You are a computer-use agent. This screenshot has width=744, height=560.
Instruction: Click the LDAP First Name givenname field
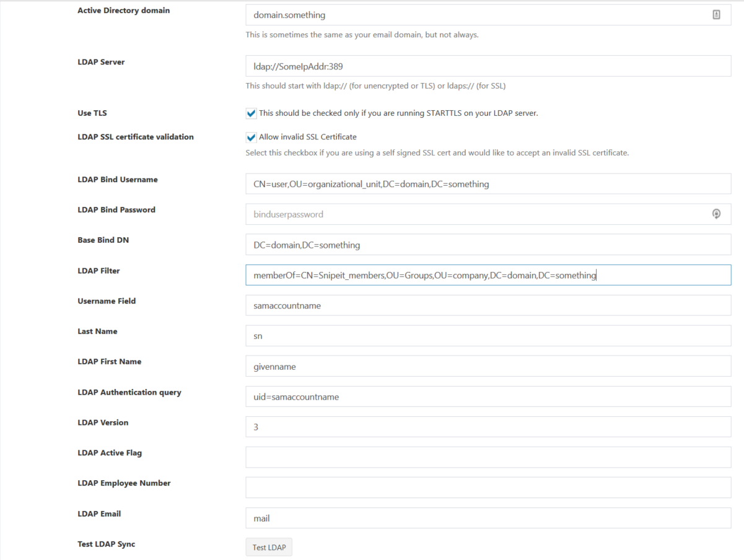tap(434, 365)
